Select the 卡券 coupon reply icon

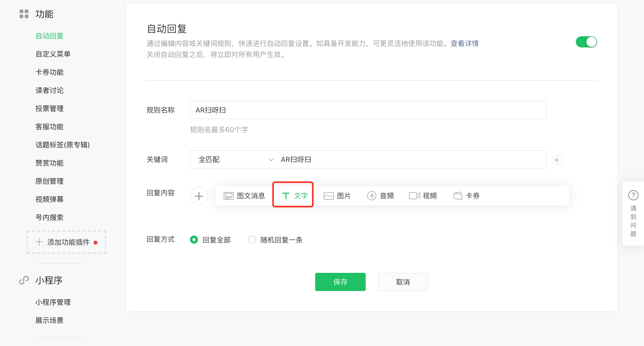[x=458, y=196]
